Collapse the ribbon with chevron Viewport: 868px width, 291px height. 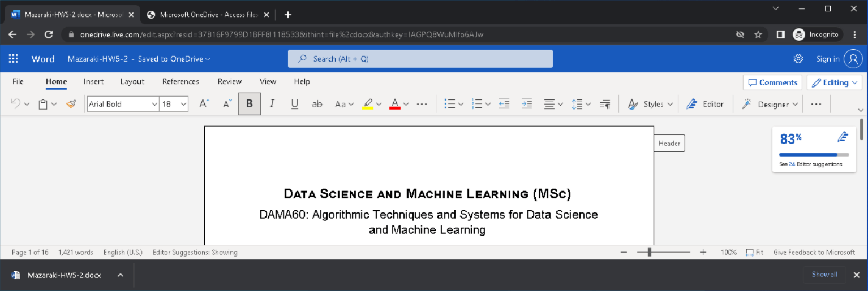pyautogui.click(x=861, y=110)
